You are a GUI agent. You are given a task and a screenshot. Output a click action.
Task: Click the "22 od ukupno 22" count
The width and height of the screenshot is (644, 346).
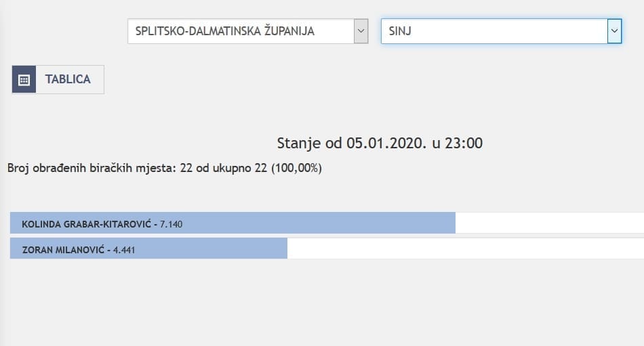tap(224, 168)
